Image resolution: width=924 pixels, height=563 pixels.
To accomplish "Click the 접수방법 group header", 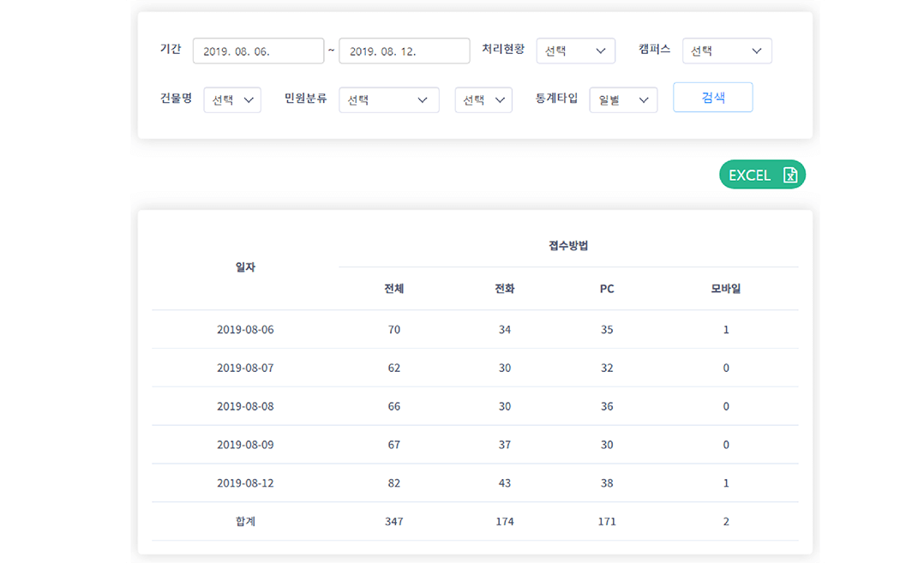I will coord(568,246).
